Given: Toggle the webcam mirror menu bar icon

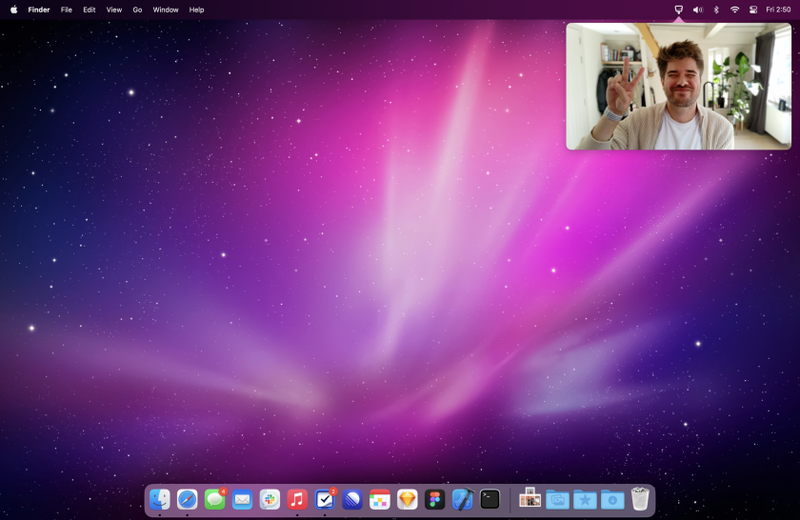Looking at the screenshot, I should coord(679,10).
